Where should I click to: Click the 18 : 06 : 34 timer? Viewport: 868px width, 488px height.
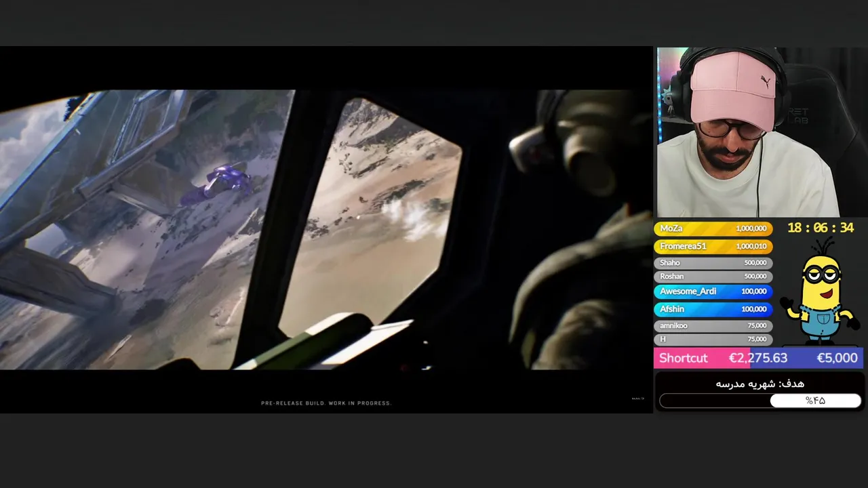[x=821, y=228]
